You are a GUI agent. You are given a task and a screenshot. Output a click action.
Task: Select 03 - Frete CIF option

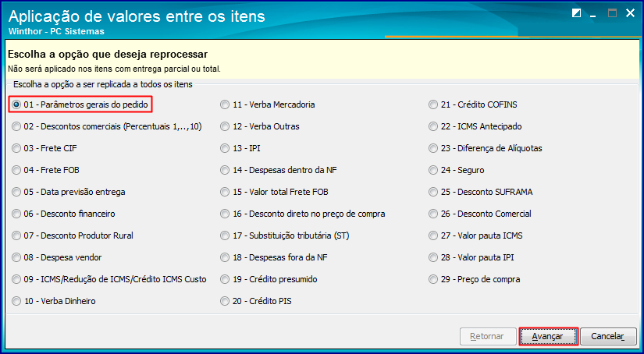[x=44, y=148]
